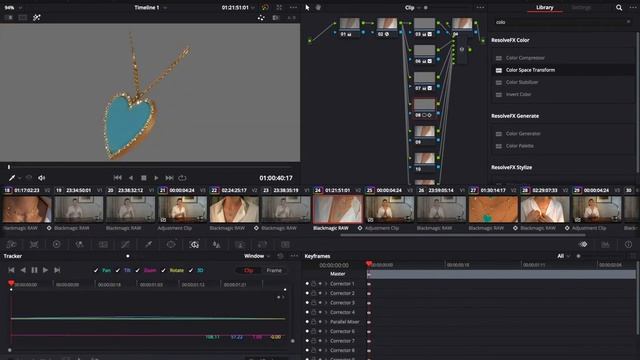The height and width of the screenshot is (360, 640).
Task: Lock the Corrector 1 keyframe track
Action: (313, 284)
